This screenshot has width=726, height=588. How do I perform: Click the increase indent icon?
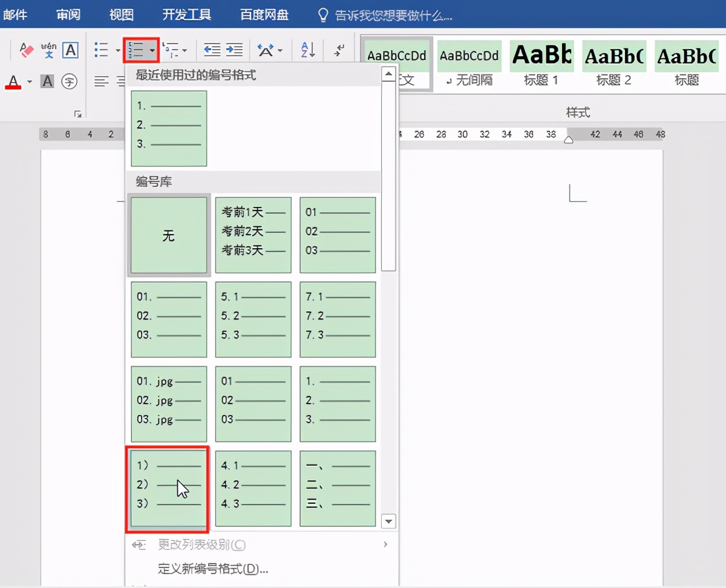tap(234, 50)
